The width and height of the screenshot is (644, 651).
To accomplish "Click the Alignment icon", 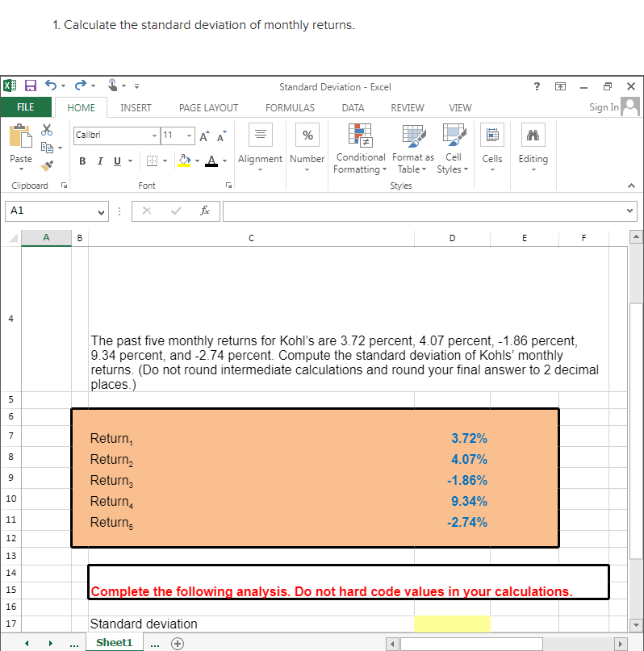I will coord(261,135).
